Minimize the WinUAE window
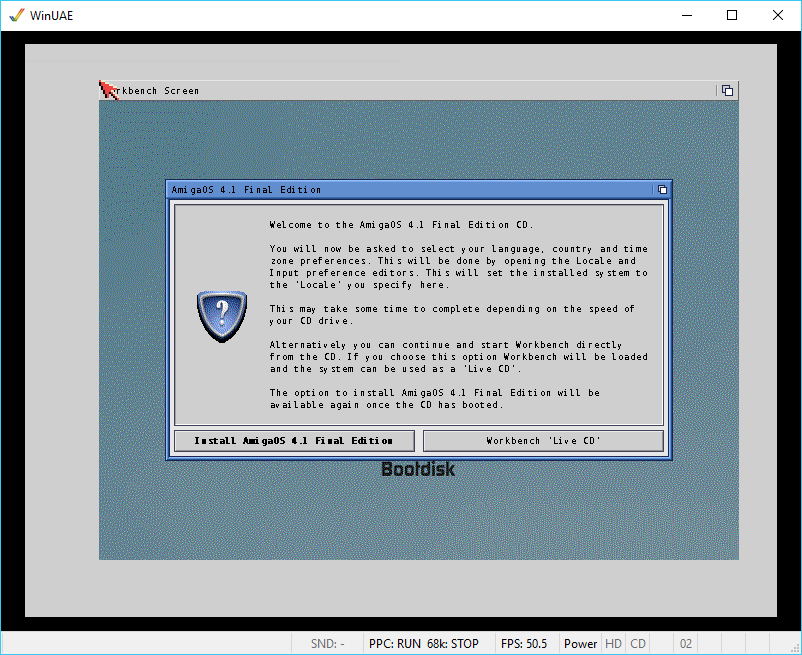The height and width of the screenshot is (655, 802). pos(687,15)
